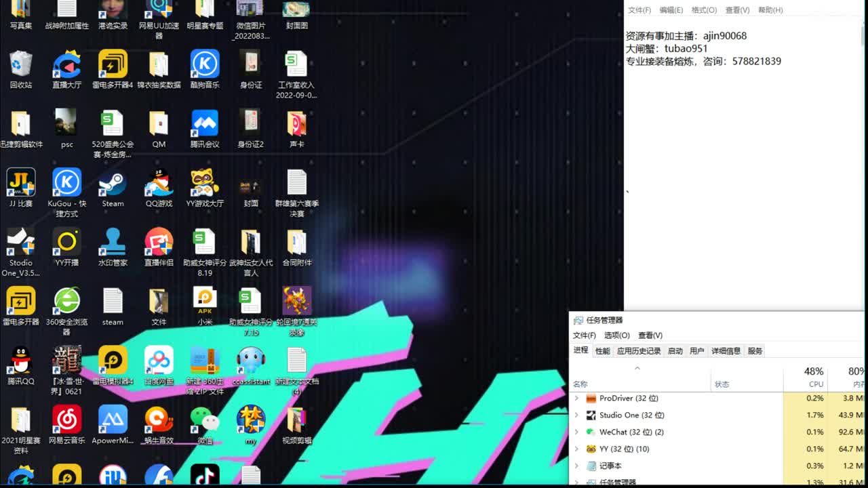Open Notepad 编辑(E) menu

pyautogui.click(x=671, y=10)
